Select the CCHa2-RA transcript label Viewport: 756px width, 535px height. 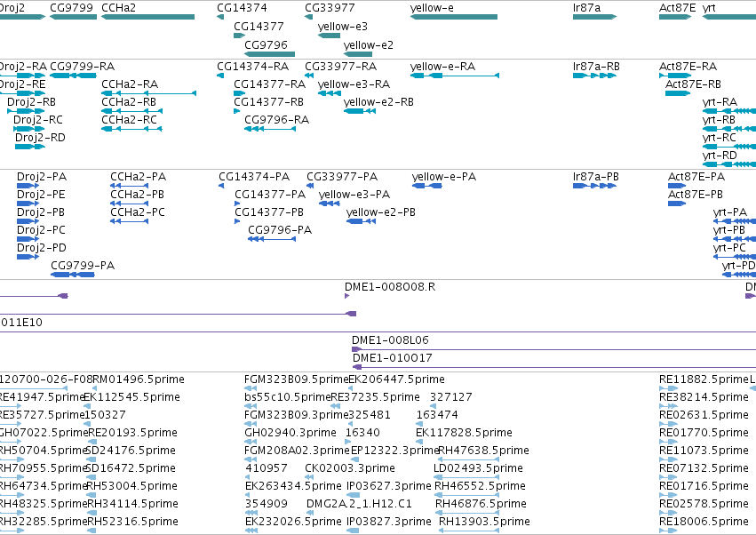(x=130, y=84)
